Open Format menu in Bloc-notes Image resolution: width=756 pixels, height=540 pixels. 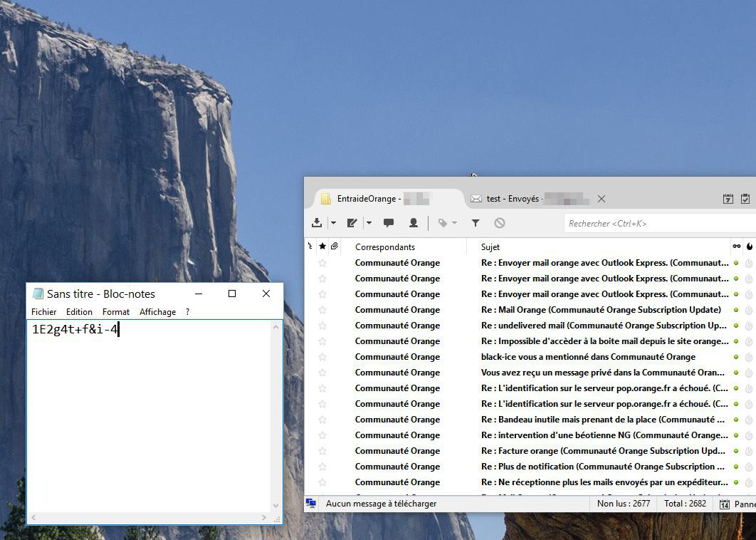tap(116, 312)
